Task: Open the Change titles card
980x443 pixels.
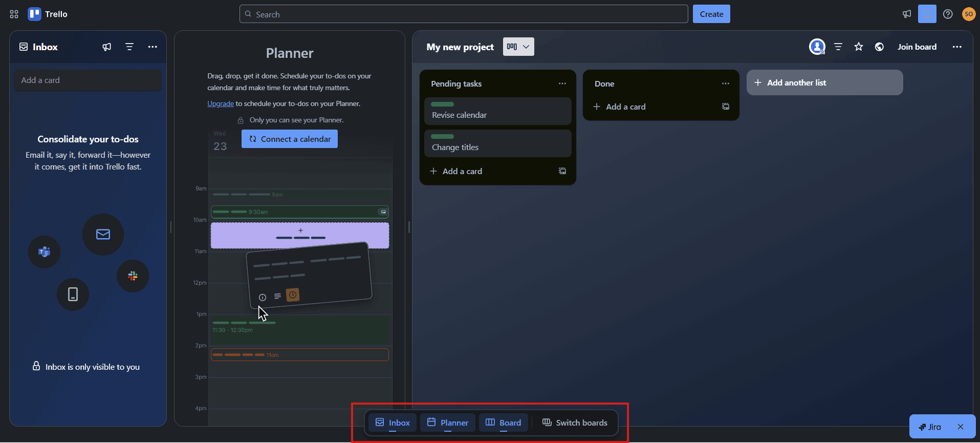Action: click(498, 143)
